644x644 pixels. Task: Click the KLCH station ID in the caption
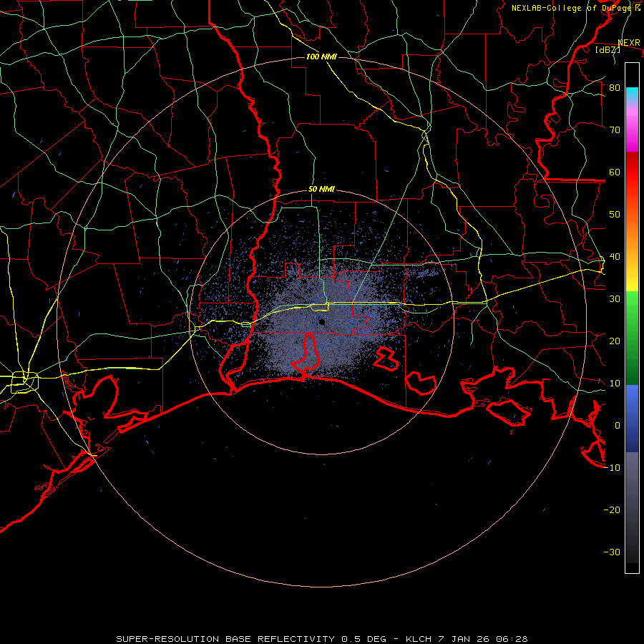click(419, 639)
